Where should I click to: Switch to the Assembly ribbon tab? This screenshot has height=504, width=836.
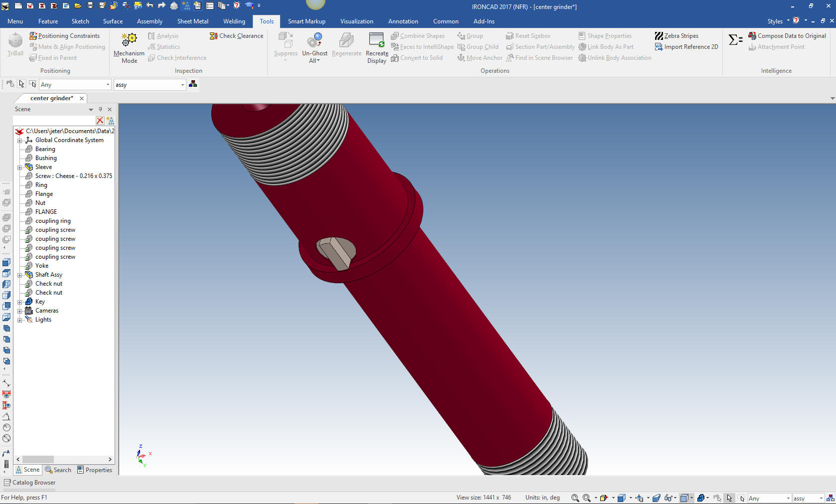(x=150, y=21)
